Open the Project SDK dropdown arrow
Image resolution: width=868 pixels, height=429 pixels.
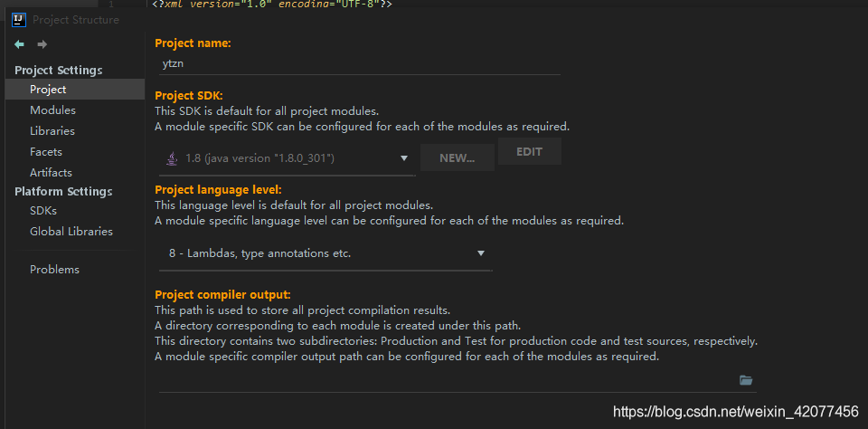[x=404, y=158]
